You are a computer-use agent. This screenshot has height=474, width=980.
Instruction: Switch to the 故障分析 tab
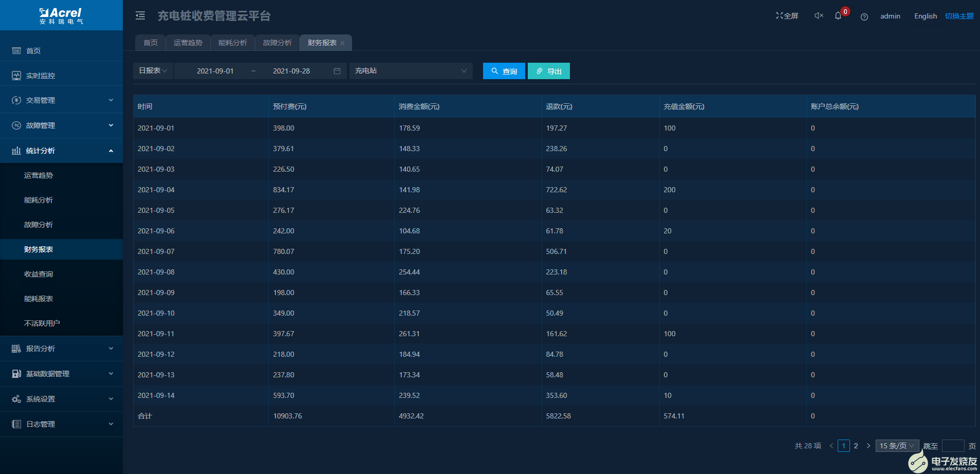[x=278, y=43]
